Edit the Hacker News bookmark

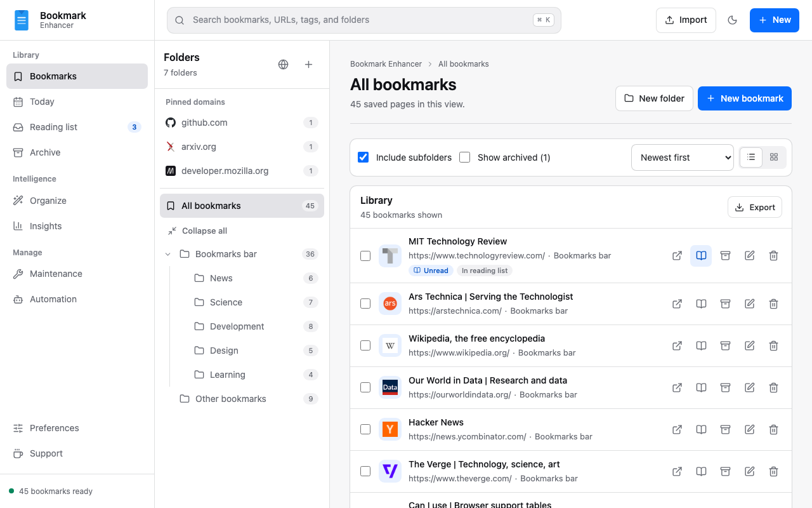[749, 429]
